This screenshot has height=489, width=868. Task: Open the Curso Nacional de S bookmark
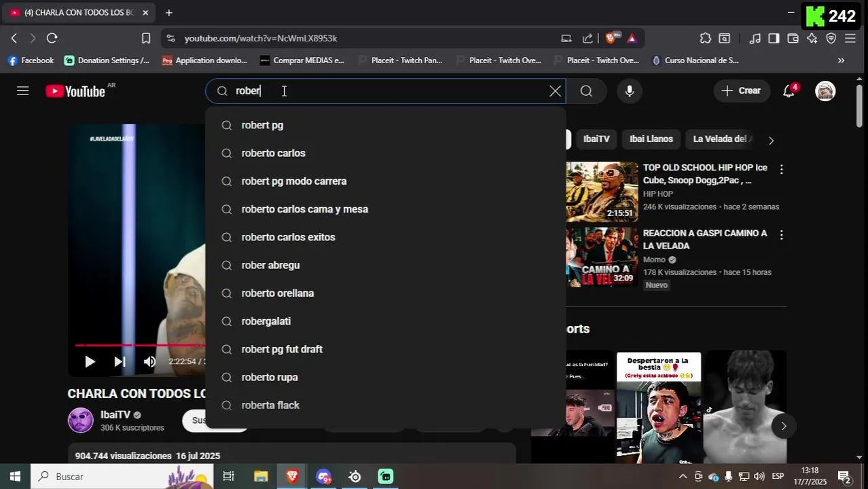tap(695, 60)
